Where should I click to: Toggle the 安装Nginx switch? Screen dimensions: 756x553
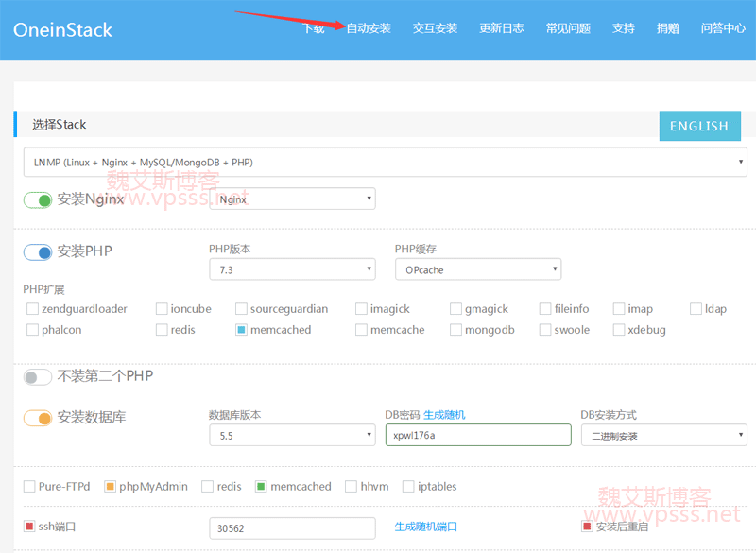(x=38, y=199)
